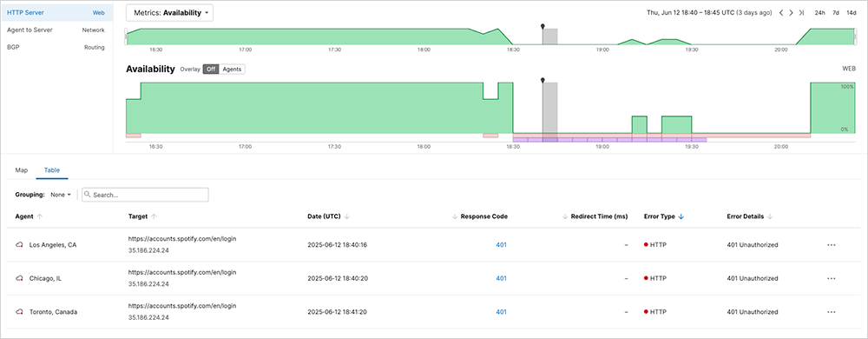Jump to the latest data arrow

pos(801,13)
